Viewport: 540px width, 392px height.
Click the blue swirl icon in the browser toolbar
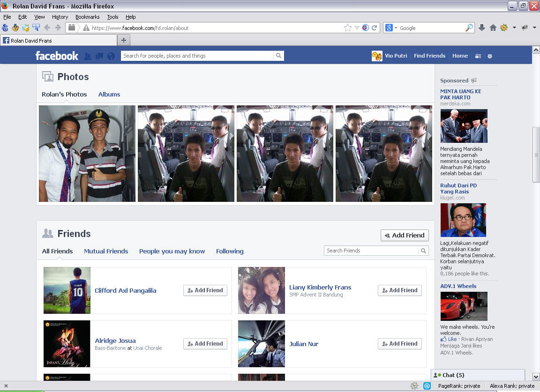[x=5, y=28]
